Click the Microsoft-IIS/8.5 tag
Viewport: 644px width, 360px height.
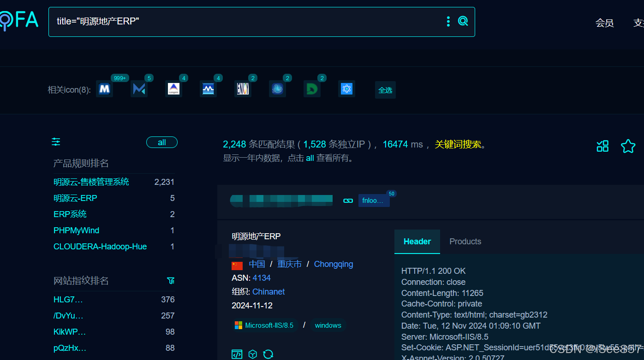[x=265, y=325]
